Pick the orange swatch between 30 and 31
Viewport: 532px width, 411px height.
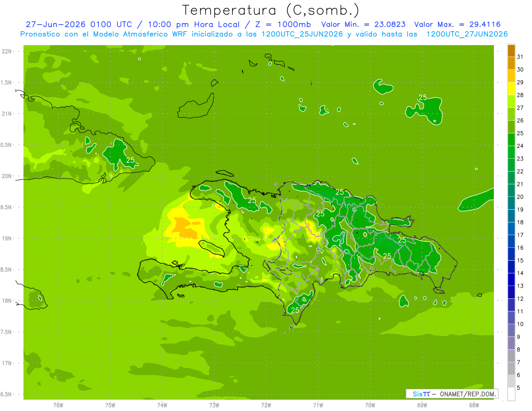(511, 63)
